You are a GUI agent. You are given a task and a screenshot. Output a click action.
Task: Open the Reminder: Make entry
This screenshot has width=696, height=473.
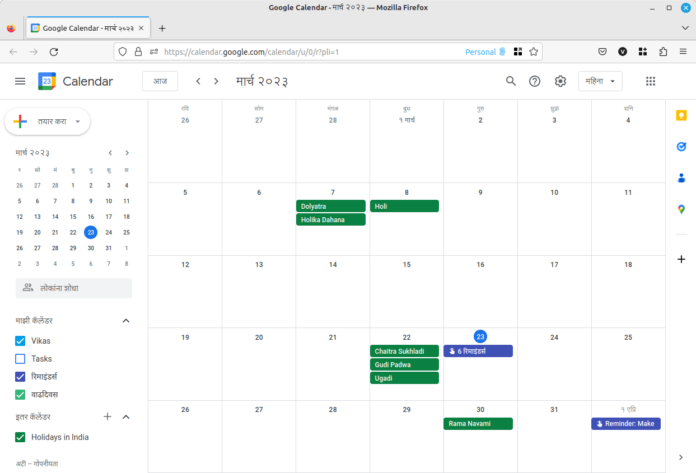(x=626, y=424)
